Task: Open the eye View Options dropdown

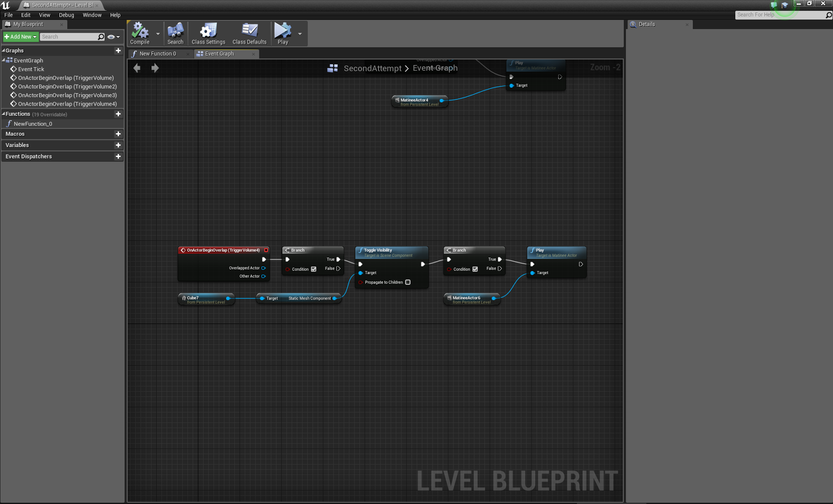Action: (x=113, y=37)
